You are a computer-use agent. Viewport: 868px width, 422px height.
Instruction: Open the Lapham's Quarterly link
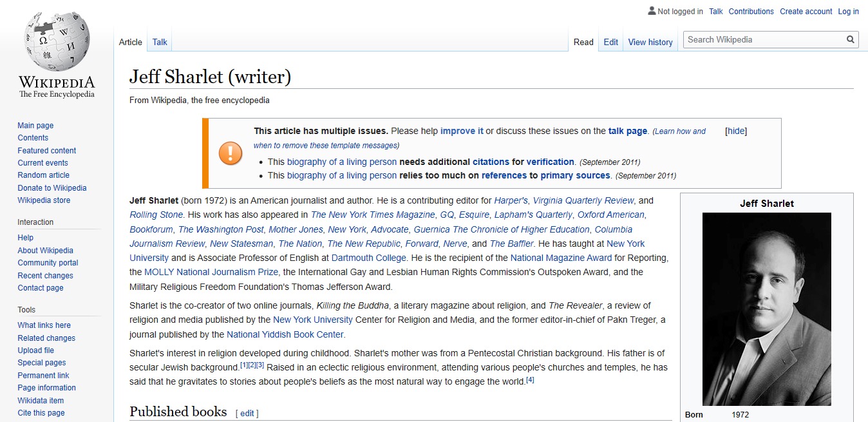coord(534,215)
